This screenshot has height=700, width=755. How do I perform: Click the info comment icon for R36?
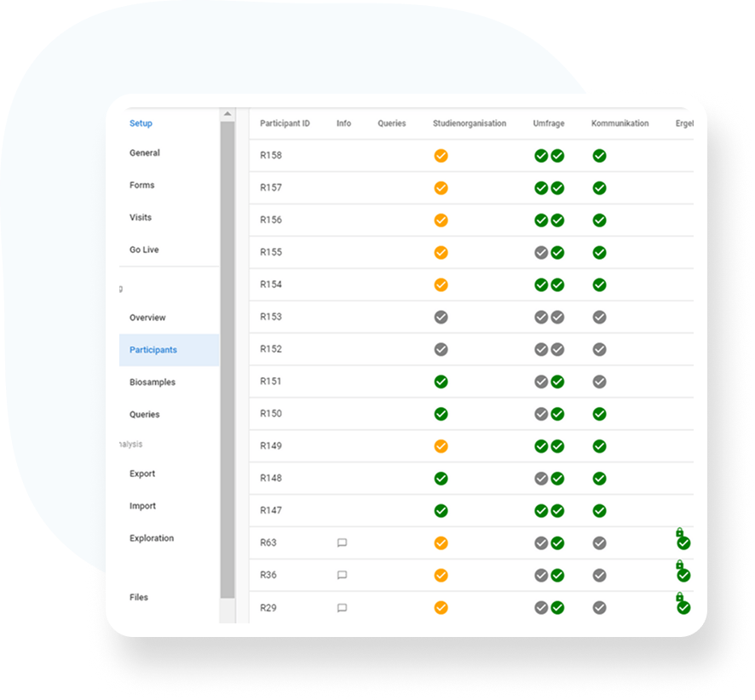(342, 575)
